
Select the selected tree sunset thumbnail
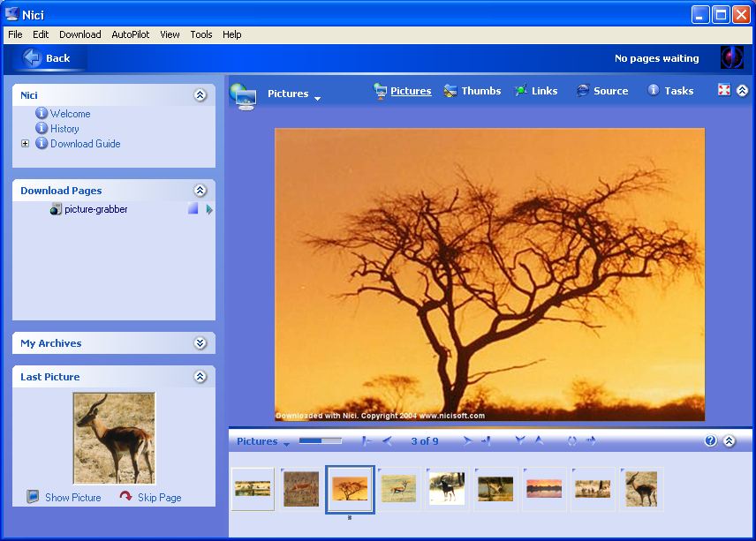[350, 489]
